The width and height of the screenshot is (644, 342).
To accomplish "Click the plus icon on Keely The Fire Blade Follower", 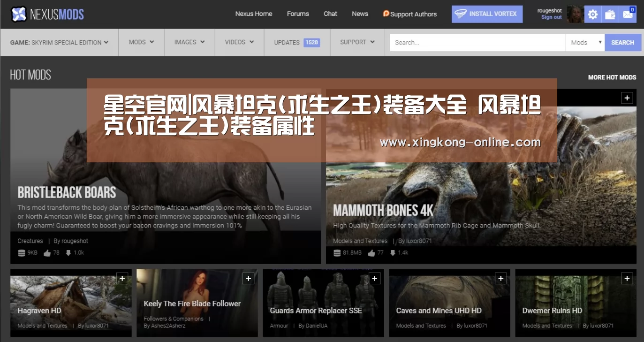I will coord(248,278).
